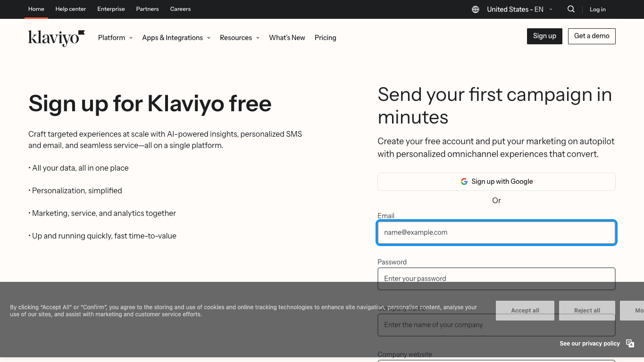
Task: Click 'Send your first campaign in minutes' heading
Action: 495,106
